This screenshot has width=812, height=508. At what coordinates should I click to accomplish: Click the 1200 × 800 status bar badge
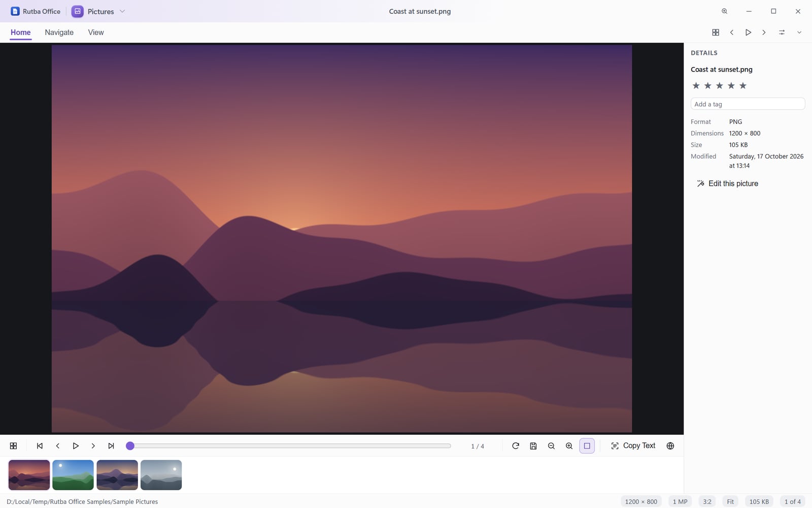pyautogui.click(x=641, y=502)
